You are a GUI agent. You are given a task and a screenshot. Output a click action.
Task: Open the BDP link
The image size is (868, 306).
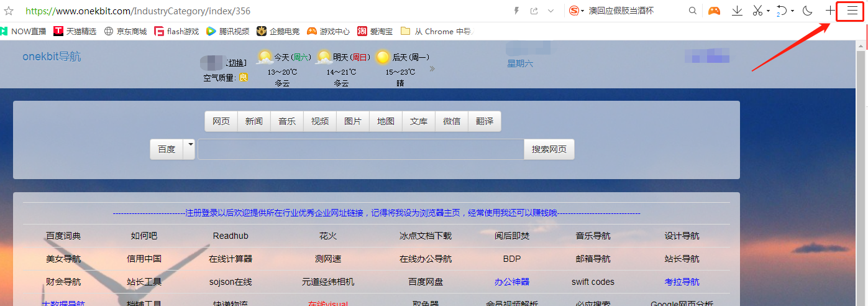click(x=512, y=259)
